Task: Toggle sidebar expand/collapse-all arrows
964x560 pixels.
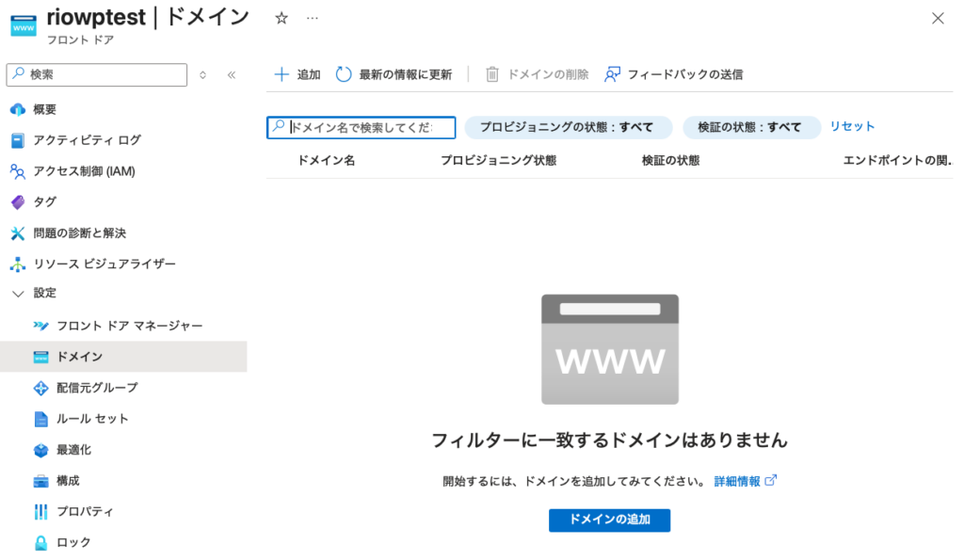Action: click(x=203, y=75)
